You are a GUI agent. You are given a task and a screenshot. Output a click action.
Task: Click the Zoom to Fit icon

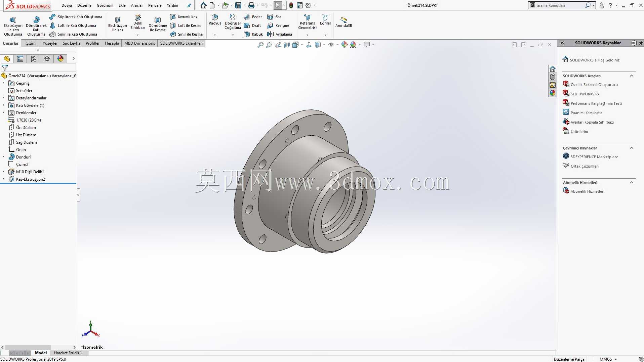(260, 45)
